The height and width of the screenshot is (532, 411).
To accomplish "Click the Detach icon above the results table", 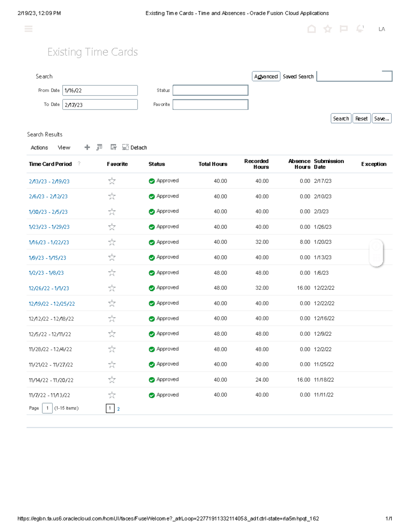I will pos(125,147).
